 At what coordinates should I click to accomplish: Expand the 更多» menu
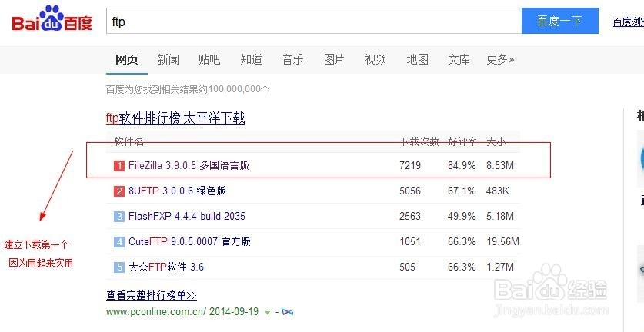[x=500, y=59]
